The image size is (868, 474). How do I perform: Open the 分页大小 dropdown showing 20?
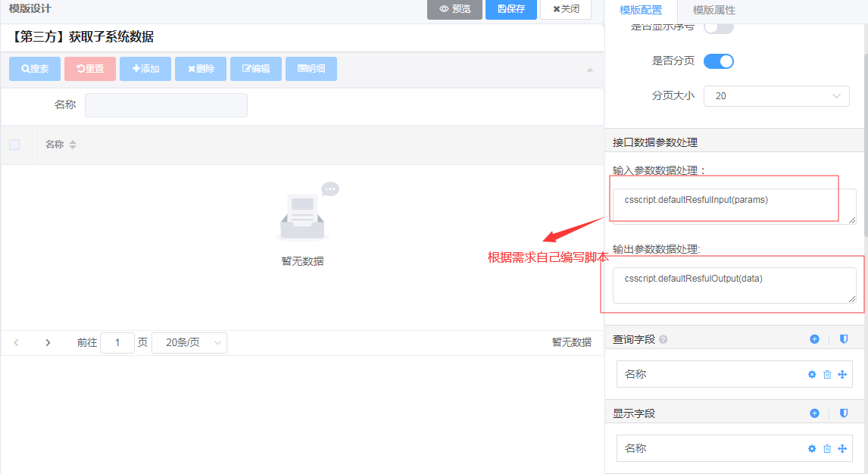pyautogui.click(x=776, y=96)
